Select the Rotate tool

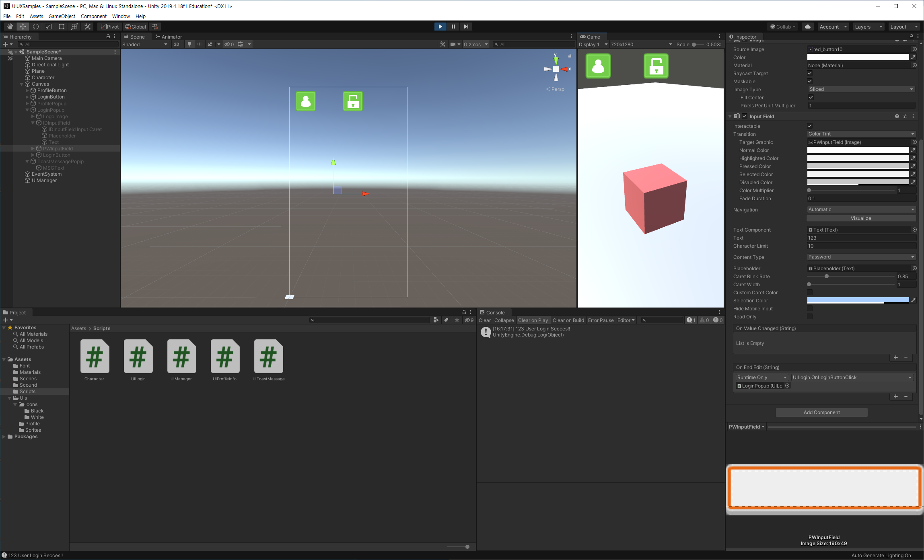pyautogui.click(x=36, y=27)
